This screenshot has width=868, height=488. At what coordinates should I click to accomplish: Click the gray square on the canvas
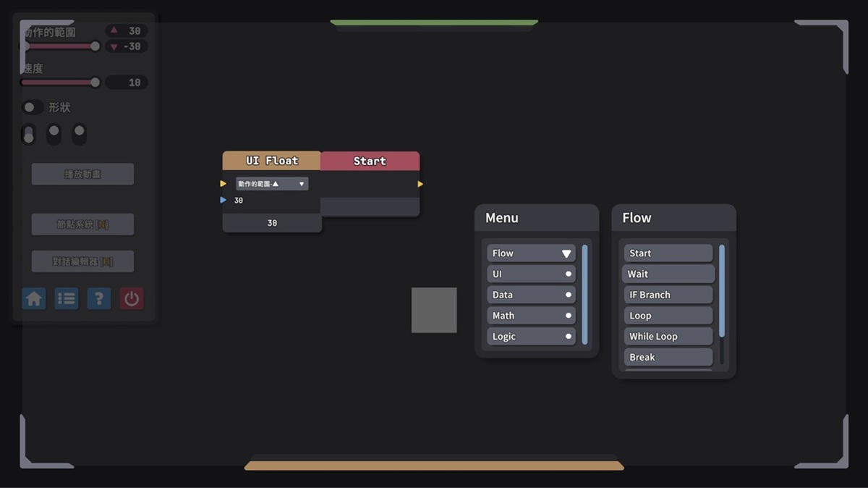point(434,310)
